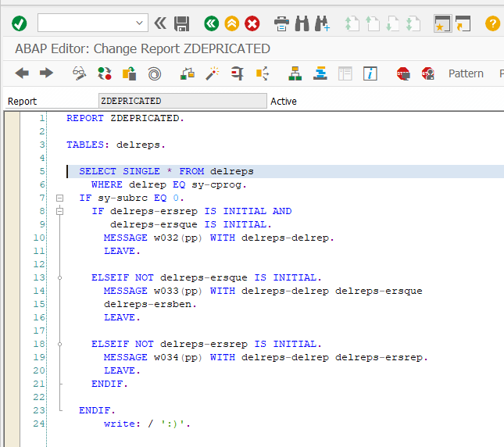Navigate back with the left arrow
The height and width of the screenshot is (447, 504).
[x=22, y=73]
